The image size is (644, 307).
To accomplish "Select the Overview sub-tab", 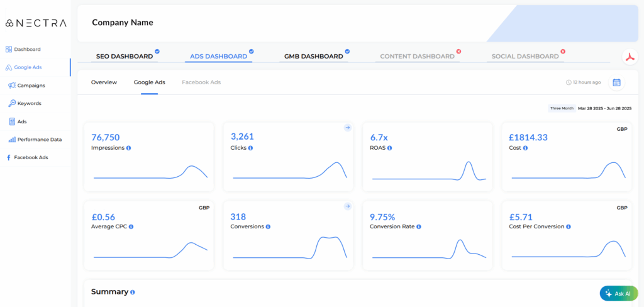I will pyautogui.click(x=104, y=82).
